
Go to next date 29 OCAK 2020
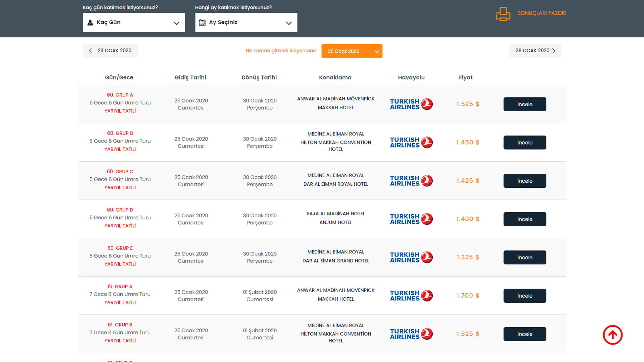point(535,51)
